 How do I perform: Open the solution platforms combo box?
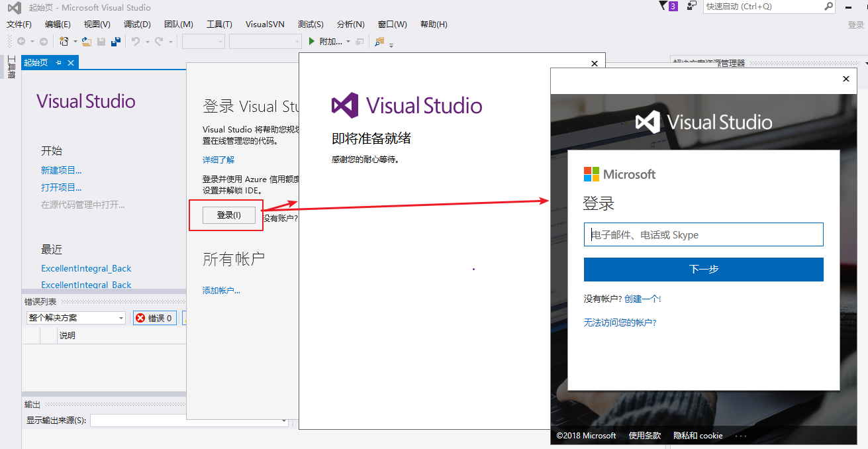265,41
